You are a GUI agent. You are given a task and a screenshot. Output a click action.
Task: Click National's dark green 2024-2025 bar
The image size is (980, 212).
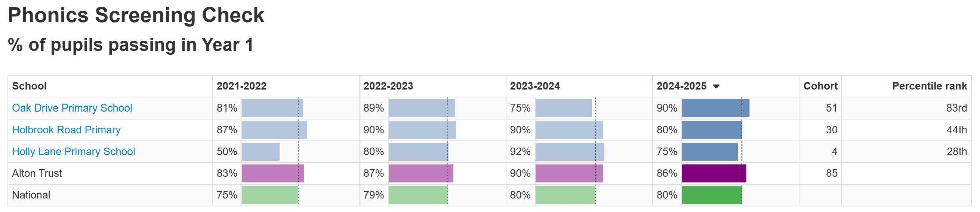coord(711,195)
